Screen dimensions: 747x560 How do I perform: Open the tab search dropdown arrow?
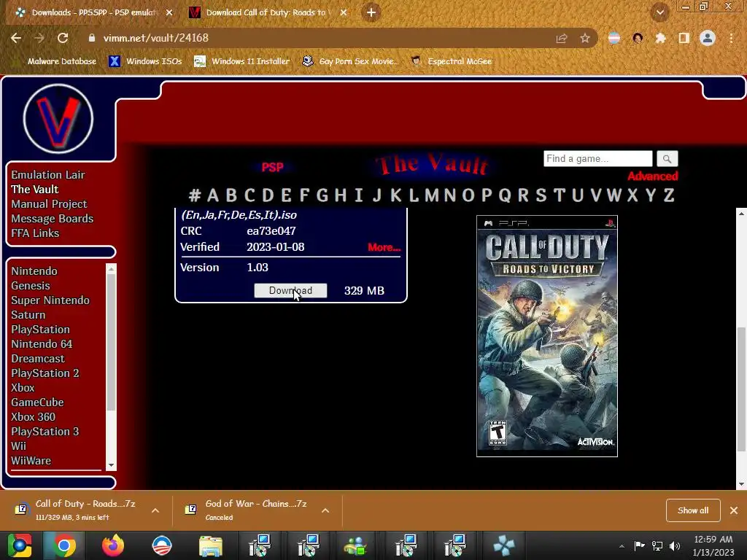click(x=660, y=12)
